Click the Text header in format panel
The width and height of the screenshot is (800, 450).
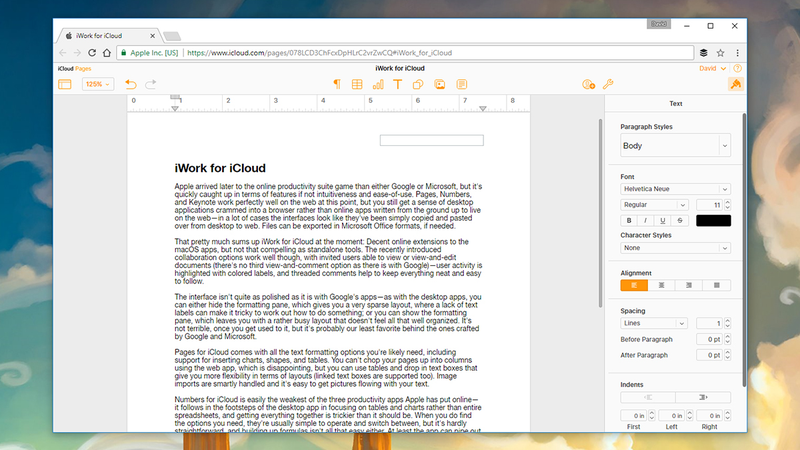point(676,104)
